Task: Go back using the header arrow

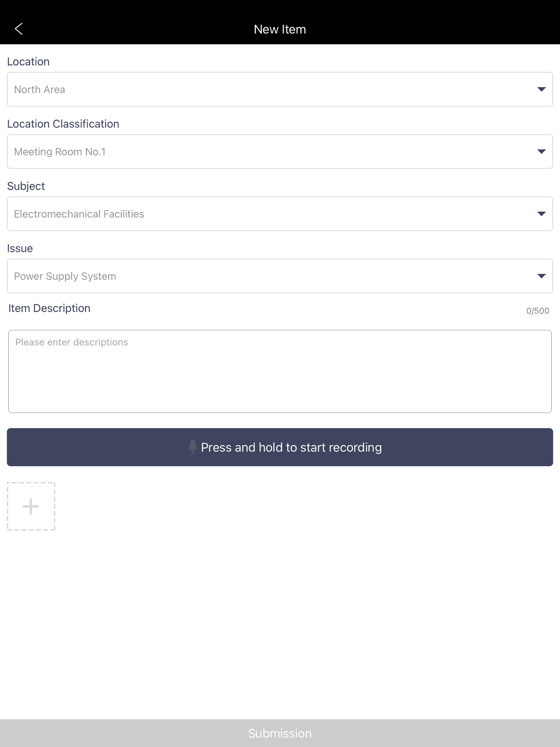Action: 19,29
